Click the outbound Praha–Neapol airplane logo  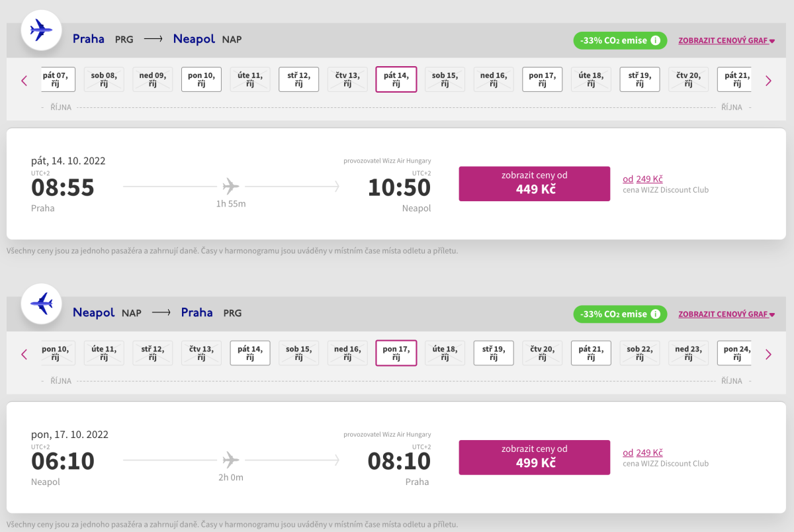coord(42,30)
